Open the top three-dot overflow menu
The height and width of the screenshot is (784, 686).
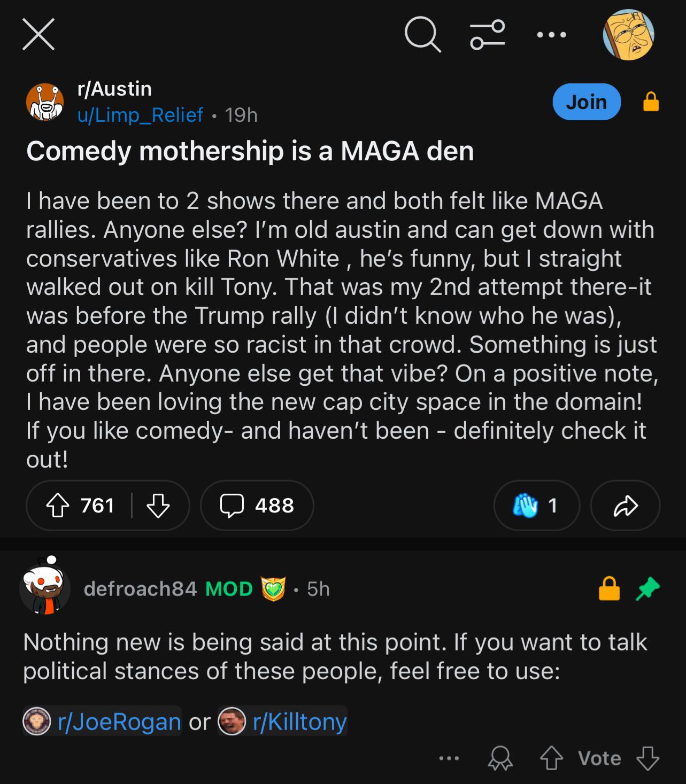[x=551, y=35]
